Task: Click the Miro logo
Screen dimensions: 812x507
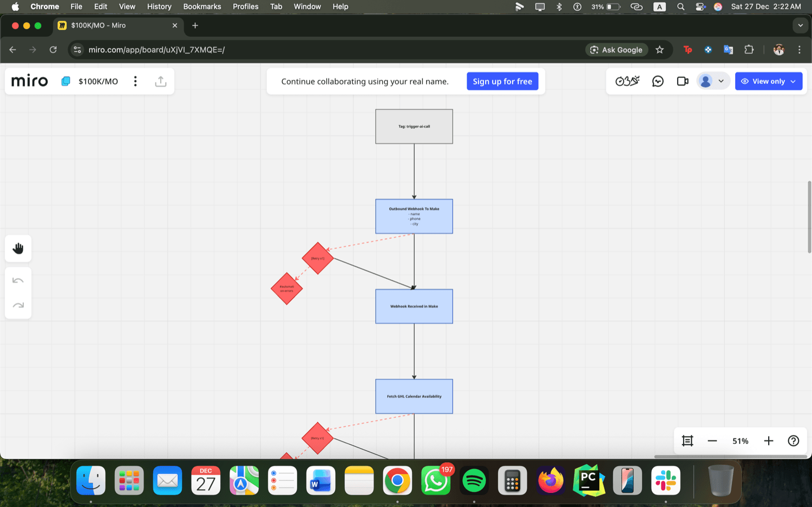Action: 29,81
